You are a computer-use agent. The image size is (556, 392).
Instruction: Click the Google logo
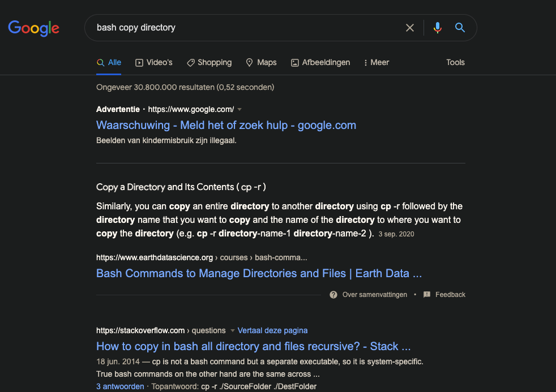click(33, 28)
